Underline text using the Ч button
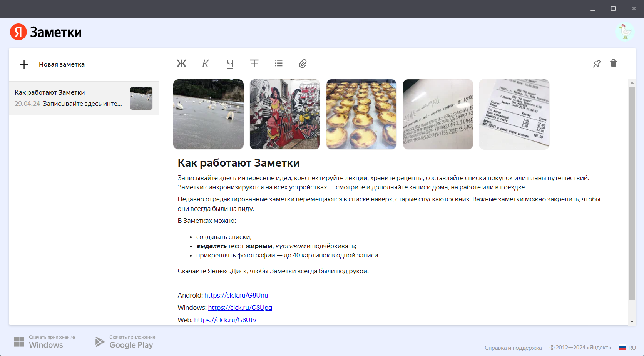Screen dimensions: 644x356 point(230,64)
